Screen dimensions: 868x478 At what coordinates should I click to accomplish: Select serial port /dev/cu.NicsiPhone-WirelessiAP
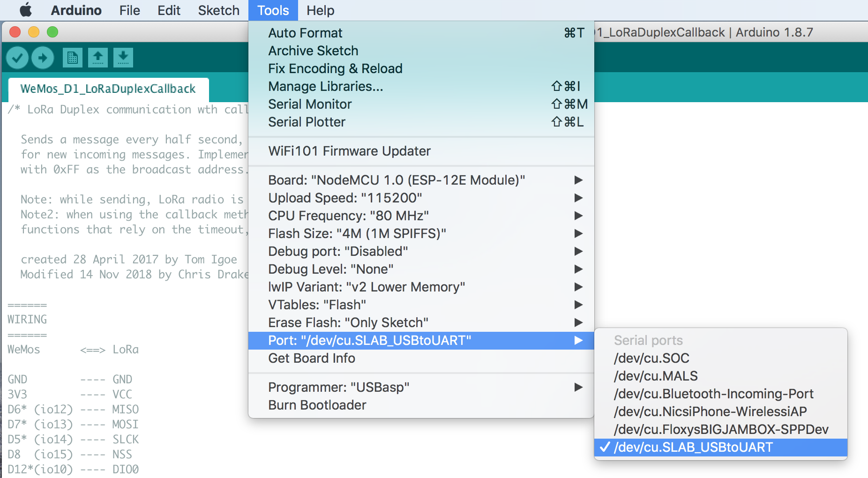721,411
